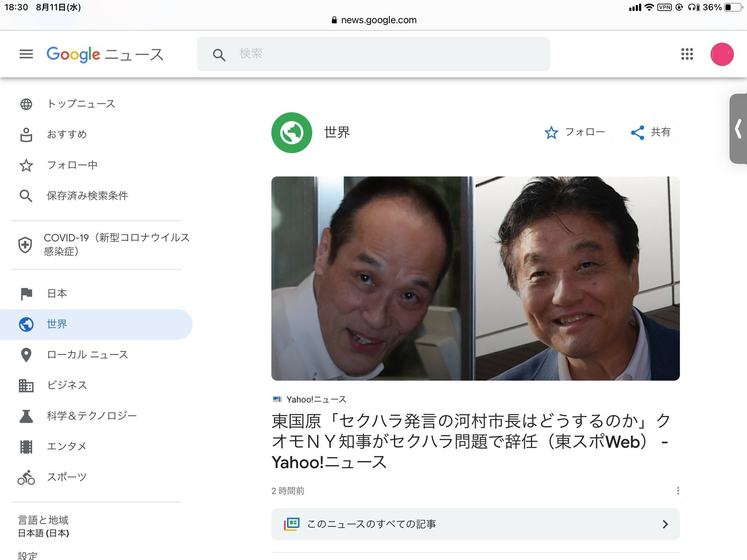Click the Google ニュース logo
The width and height of the screenshot is (747, 560).
click(105, 54)
